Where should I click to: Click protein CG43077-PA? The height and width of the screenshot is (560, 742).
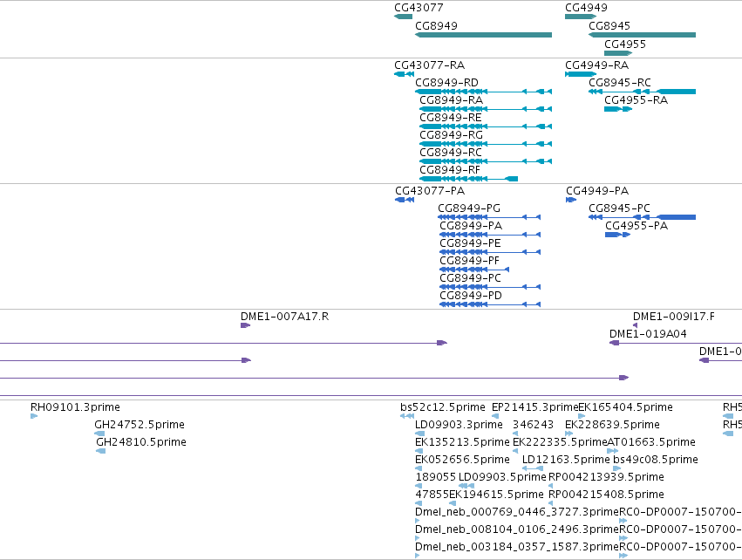405,200
